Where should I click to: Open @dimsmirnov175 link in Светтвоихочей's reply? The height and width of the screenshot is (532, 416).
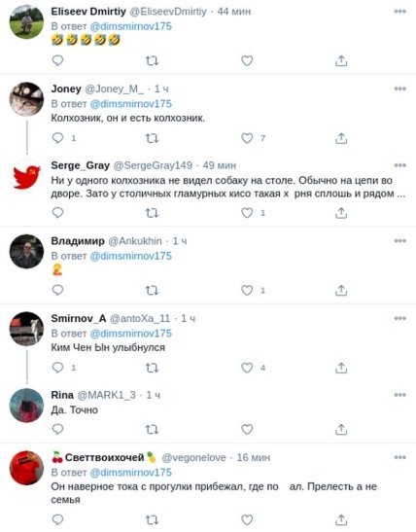click(x=131, y=473)
